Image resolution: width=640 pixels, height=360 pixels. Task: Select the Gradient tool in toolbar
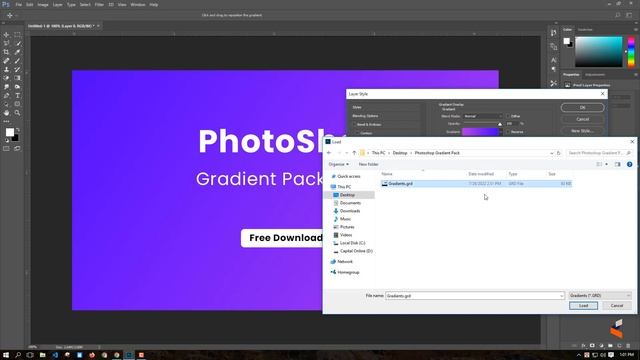pyautogui.click(x=17, y=78)
